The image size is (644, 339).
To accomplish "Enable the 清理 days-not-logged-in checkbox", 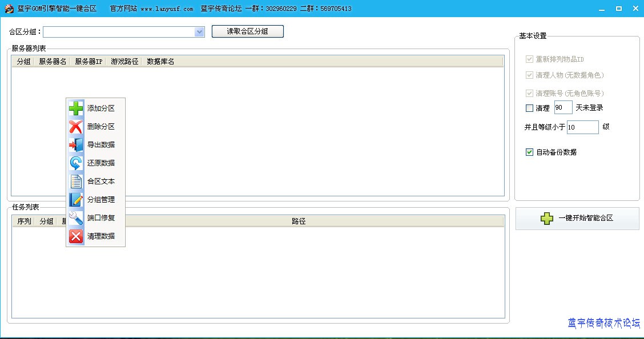I will (529, 108).
